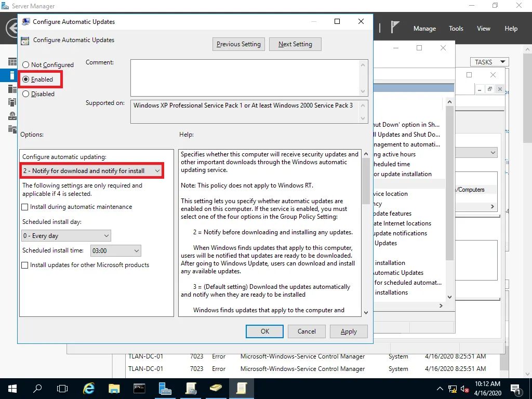
Task: Open the Windows Start menu
Action: click(x=12, y=388)
